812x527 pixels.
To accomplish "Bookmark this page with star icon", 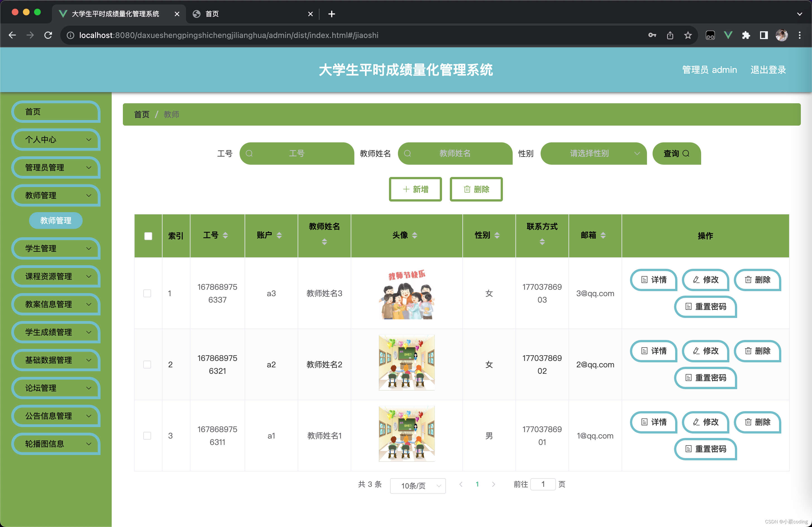I will [x=688, y=35].
